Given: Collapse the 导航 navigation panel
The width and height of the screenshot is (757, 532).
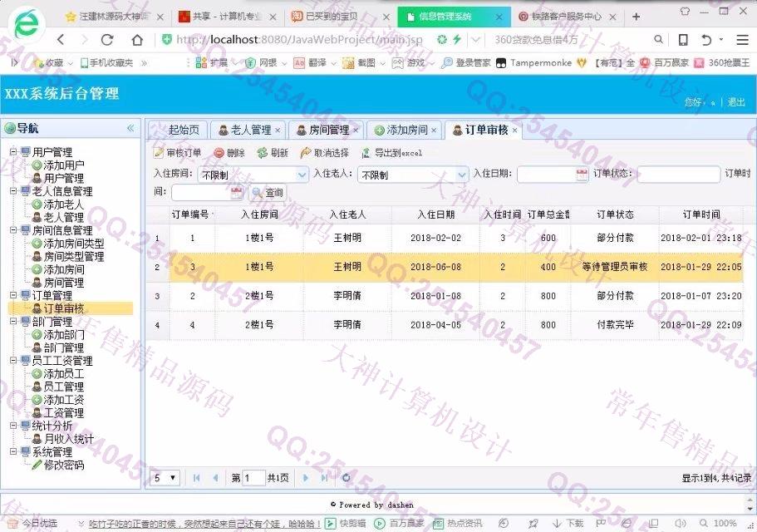Looking at the screenshot, I should pos(130,128).
